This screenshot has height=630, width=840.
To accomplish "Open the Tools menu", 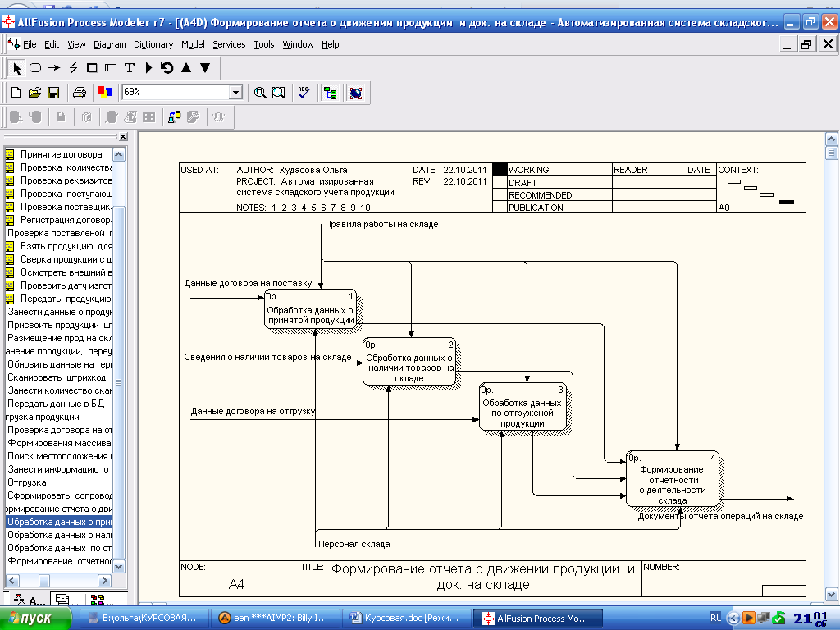I will [264, 44].
